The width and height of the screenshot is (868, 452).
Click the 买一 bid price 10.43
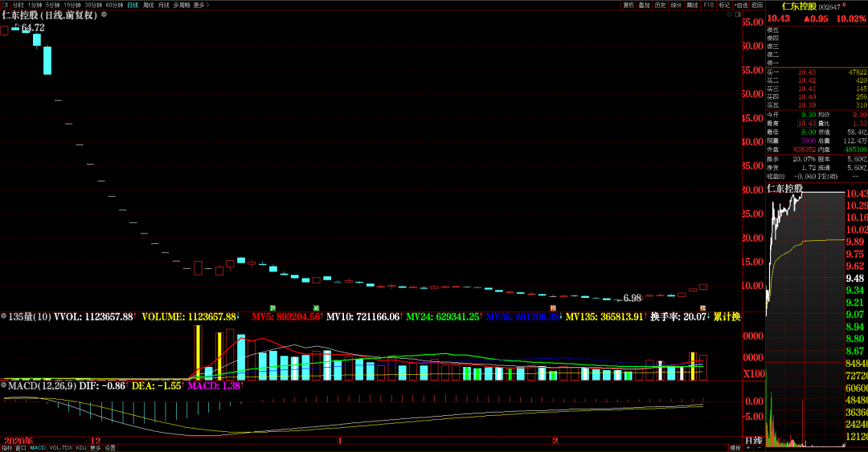[x=807, y=72]
